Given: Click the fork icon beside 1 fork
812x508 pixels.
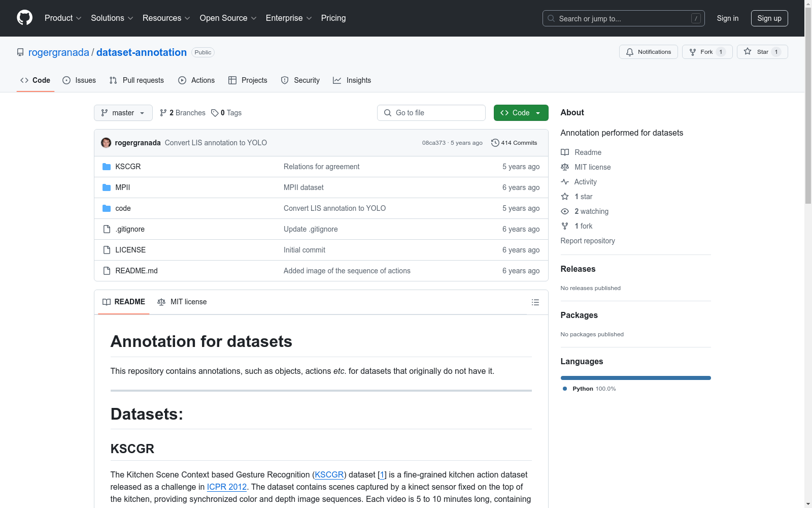Looking at the screenshot, I should pyautogui.click(x=565, y=226).
